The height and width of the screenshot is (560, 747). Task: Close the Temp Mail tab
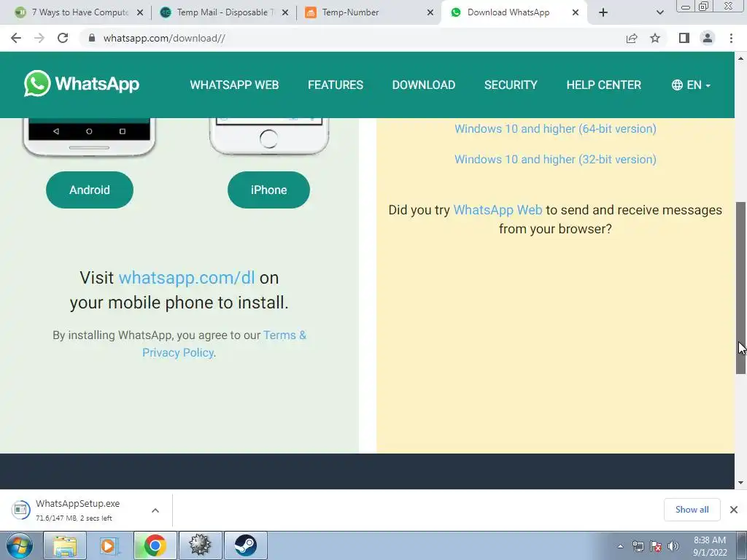point(285,12)
